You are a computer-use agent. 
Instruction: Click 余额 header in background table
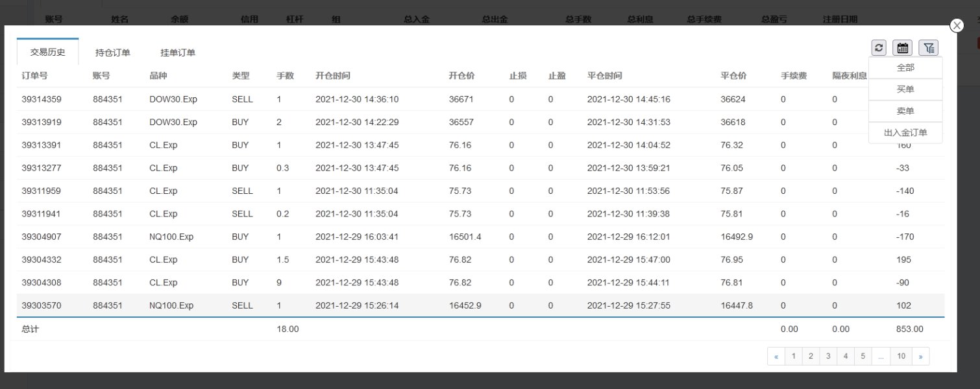[x=180, y=19]
